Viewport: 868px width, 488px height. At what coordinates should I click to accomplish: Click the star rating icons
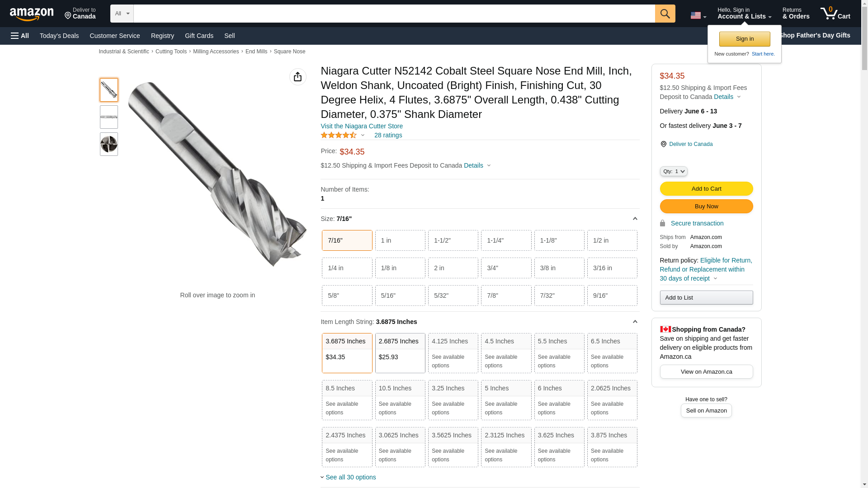pyautogui.click(x=339, y=135)
